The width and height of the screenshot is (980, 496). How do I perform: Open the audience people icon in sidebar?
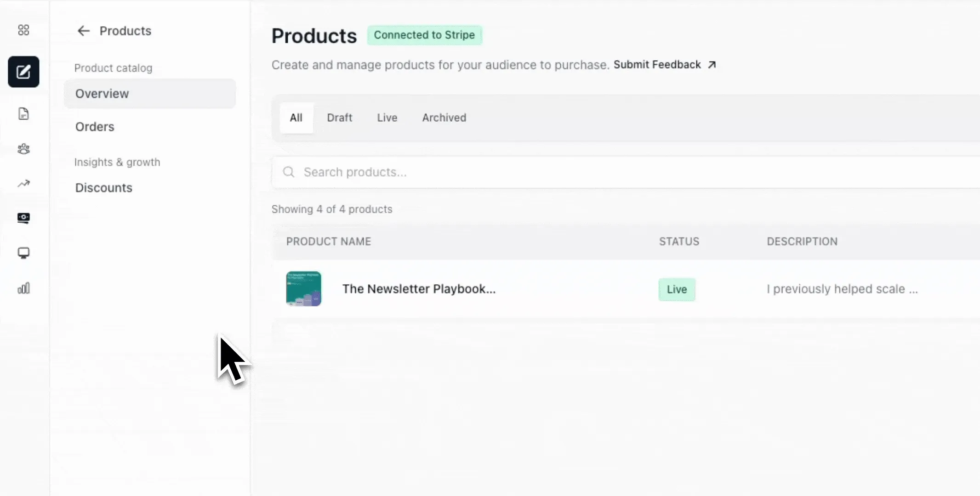point(23,149)
